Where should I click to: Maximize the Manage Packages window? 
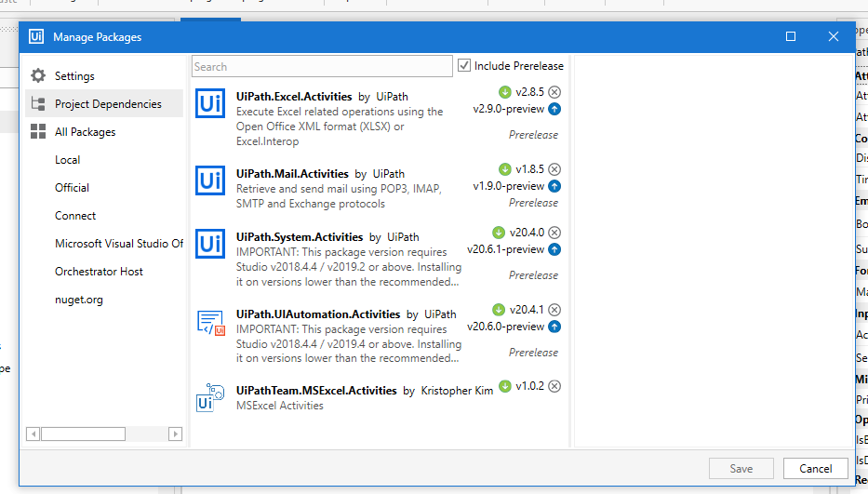point(791,36)
